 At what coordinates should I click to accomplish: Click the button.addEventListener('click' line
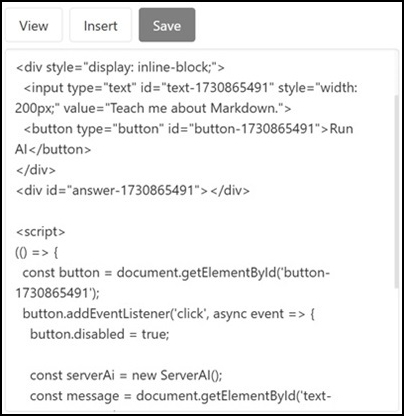pyautogui.click(x=169, y=314)
